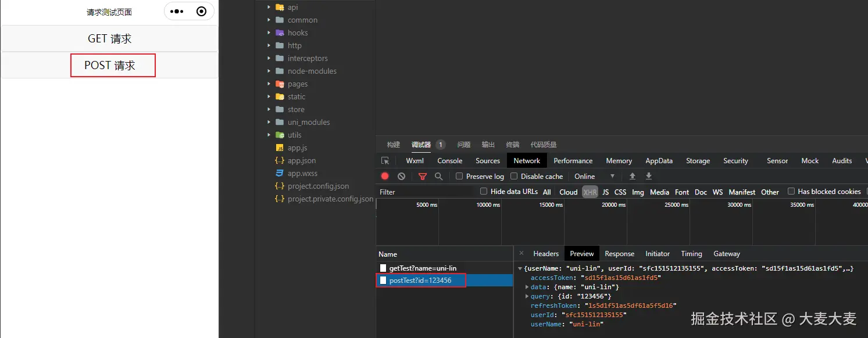Viewport: 868px width, 338px height.
Task: Open the Gateway tab
Action: (x=727, y=254)
